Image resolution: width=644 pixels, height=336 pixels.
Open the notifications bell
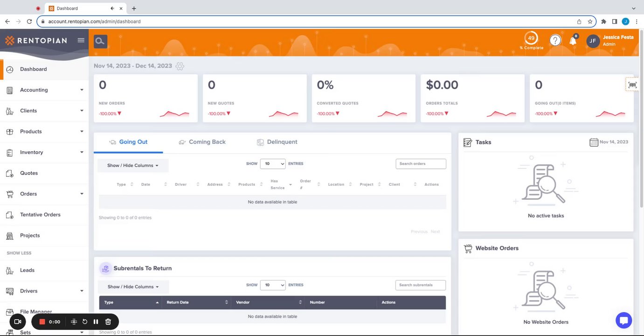573,41
